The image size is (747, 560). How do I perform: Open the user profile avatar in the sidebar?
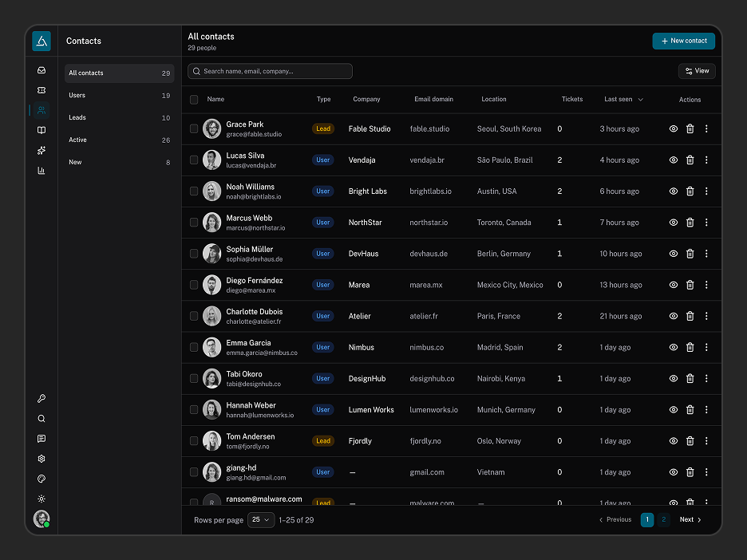coord(41,519)
